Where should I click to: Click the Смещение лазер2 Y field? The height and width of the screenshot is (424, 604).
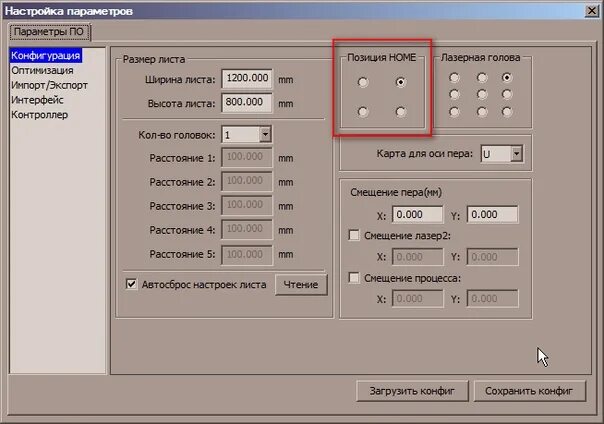click(492, 257)
